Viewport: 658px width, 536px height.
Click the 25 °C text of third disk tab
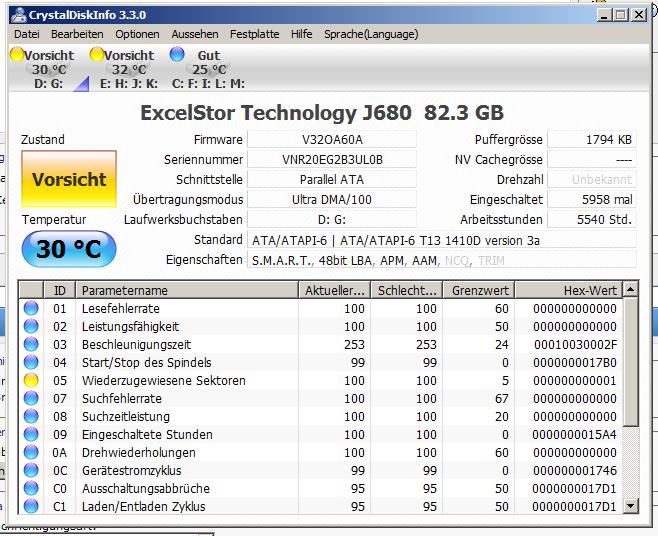point(209,69)
